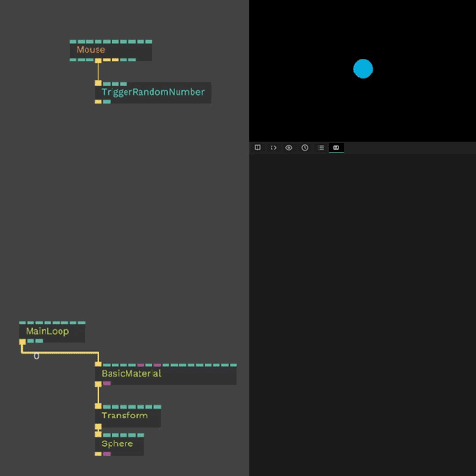Select the Mouse operator node
Screen dimensions: 476x476
point(111,50)
